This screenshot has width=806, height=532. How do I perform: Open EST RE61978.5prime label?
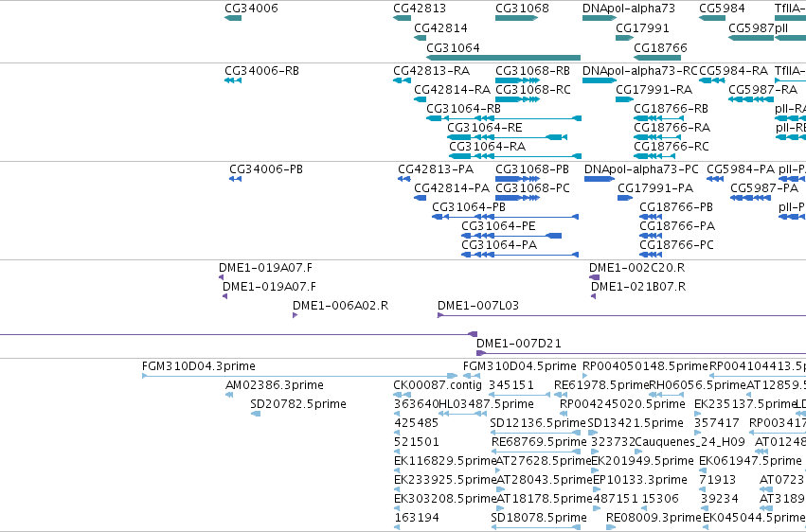(601, 385)
